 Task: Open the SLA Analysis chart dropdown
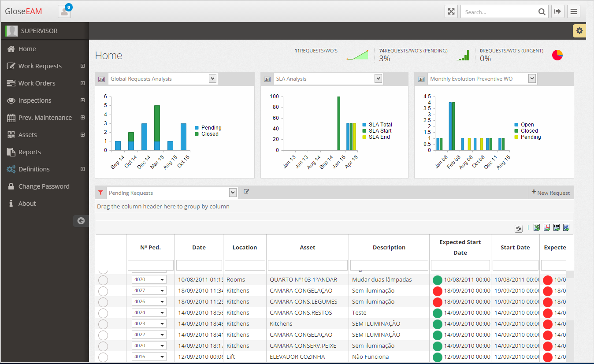[x=378, y=78]
